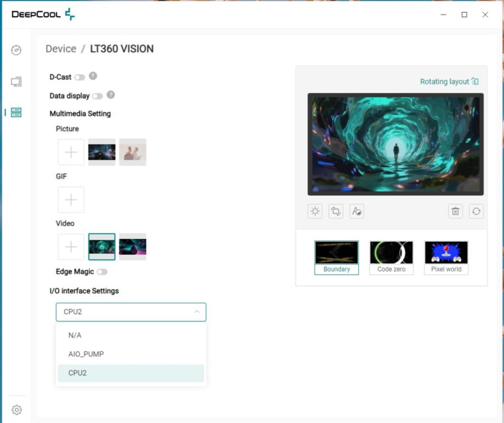
Task: Click the GIF section label
Action: pyautogui.click(x=62, y=176)
